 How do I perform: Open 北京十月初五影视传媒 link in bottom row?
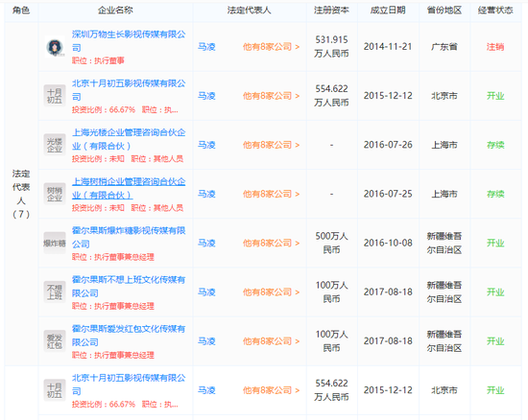pyautogui.click(x=129, y=385)
